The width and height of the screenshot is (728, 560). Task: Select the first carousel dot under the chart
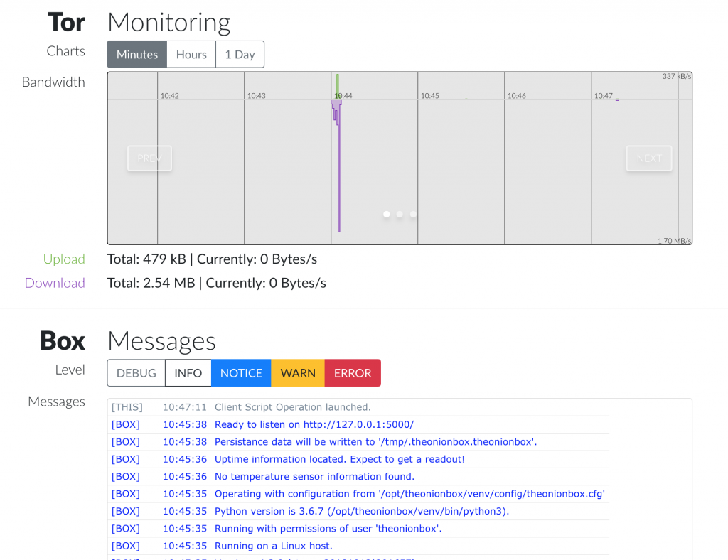tap(386, 214)
